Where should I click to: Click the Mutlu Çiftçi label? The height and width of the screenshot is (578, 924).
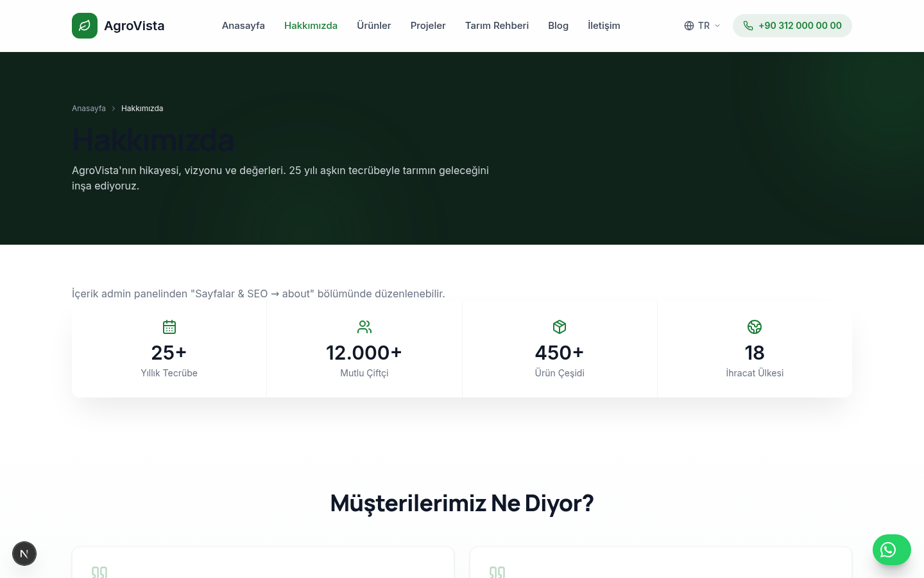[364, 373]
